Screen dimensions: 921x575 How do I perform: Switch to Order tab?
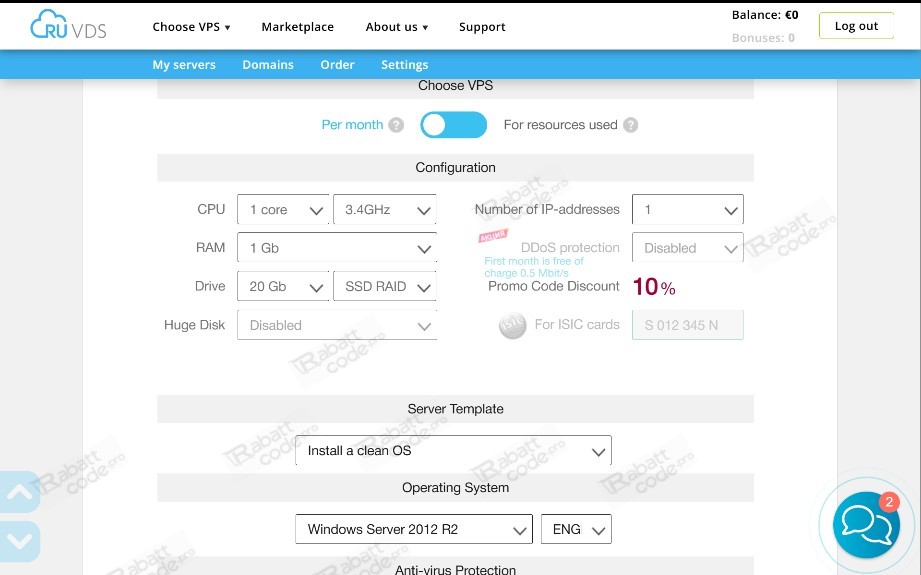[337, 65]
